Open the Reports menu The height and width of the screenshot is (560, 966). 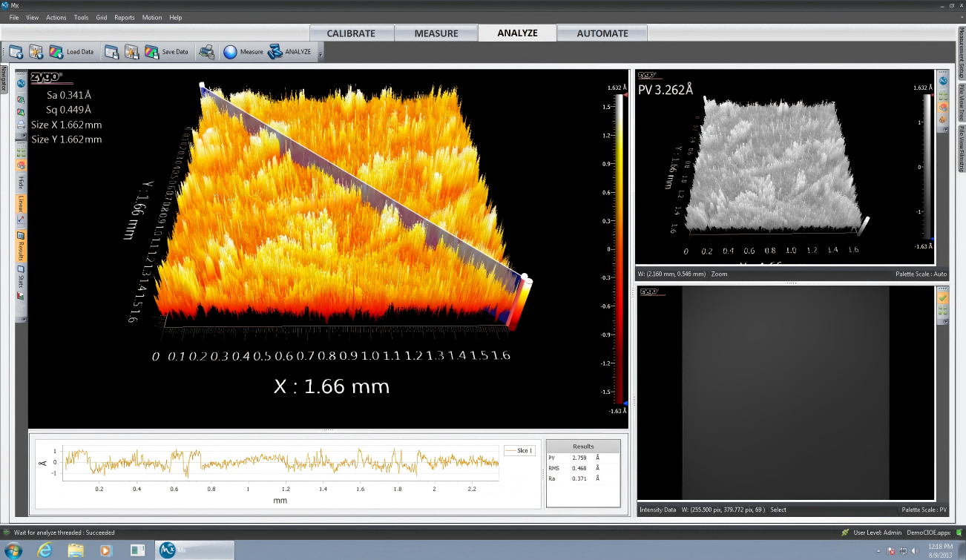124,17
